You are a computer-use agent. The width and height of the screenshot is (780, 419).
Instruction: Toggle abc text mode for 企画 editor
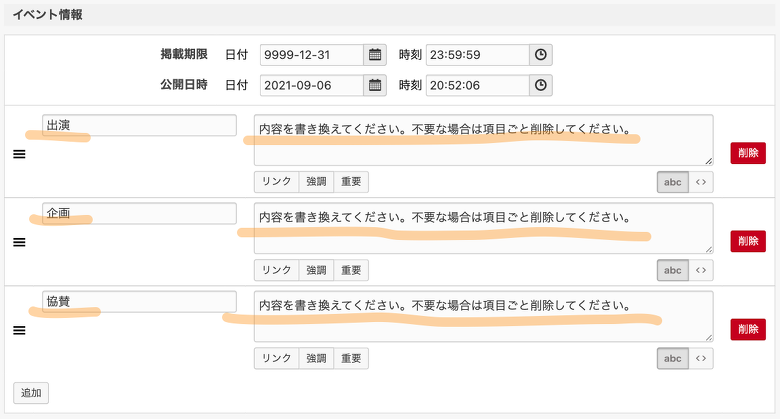672,270
